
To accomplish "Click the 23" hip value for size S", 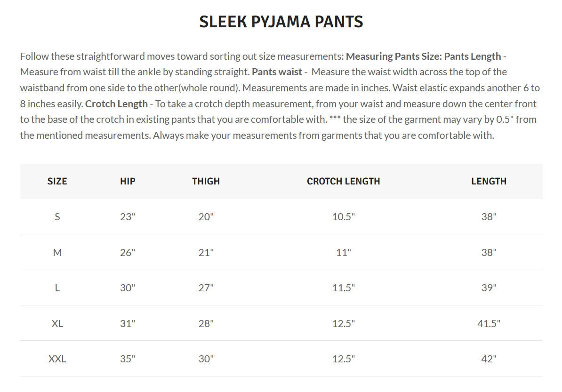I will [x=128, y=217].
